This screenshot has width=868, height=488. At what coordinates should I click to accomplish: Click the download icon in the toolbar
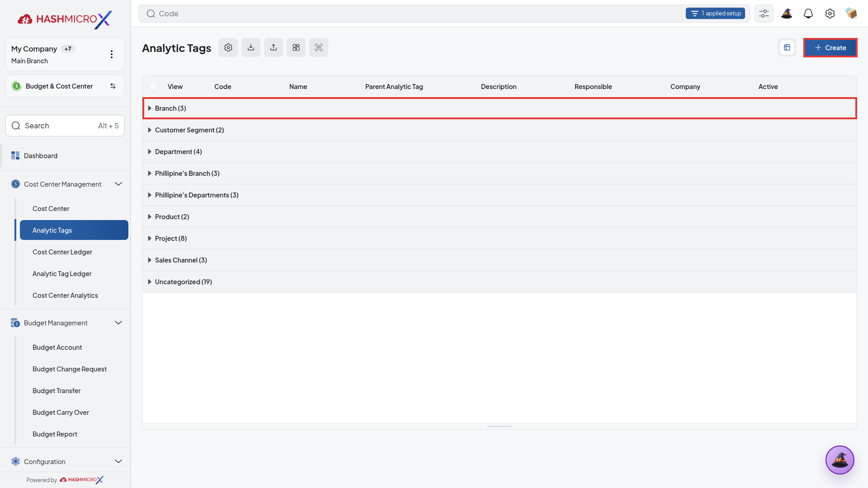click(251, 47)
